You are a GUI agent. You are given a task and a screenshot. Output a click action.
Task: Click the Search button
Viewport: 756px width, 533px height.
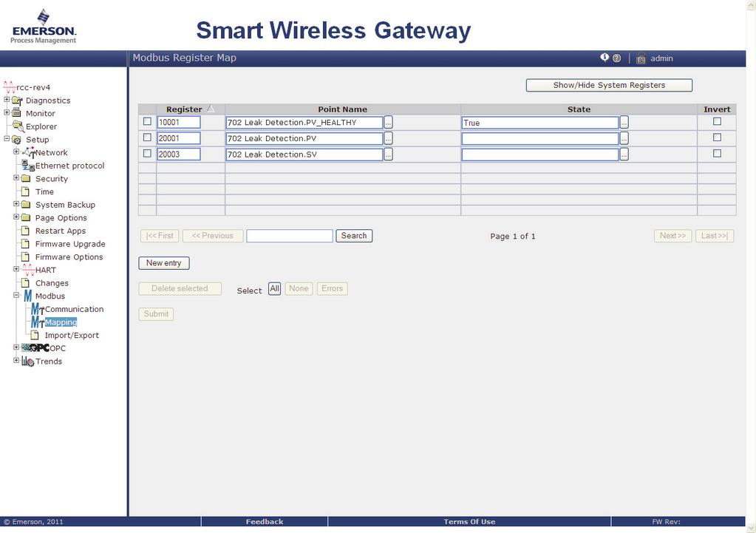(x=354, y=236)
